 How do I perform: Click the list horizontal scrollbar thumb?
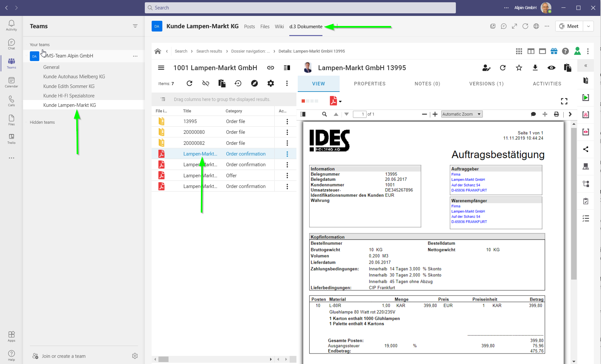pyautogui.click(x=164, y=359)
